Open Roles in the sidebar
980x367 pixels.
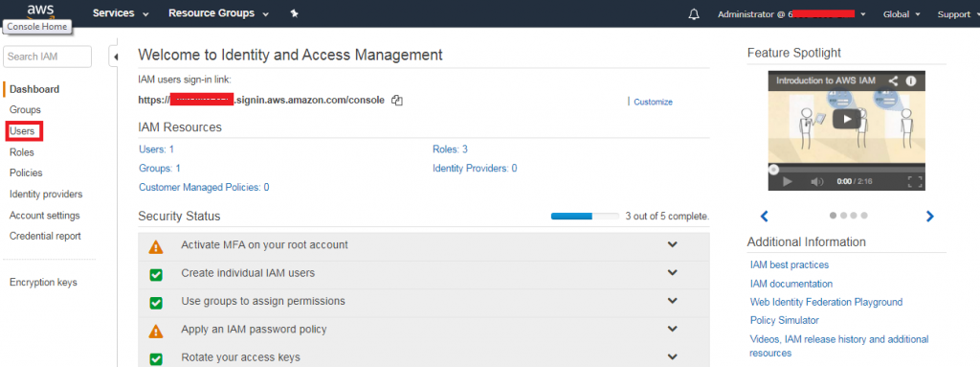22,152
